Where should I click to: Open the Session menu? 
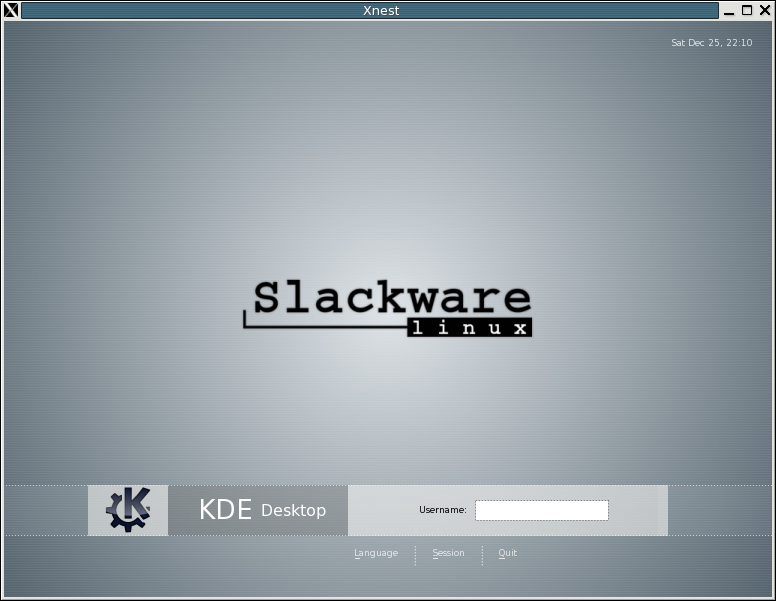[448, 553]
